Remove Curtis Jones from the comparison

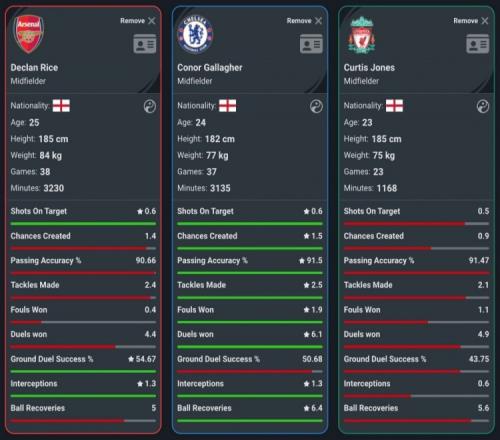471,21
